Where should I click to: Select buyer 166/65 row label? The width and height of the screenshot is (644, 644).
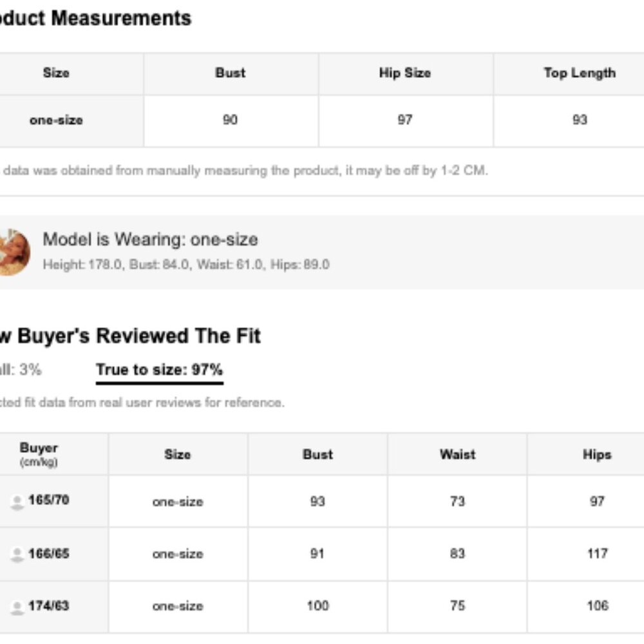tap(48, 554)
